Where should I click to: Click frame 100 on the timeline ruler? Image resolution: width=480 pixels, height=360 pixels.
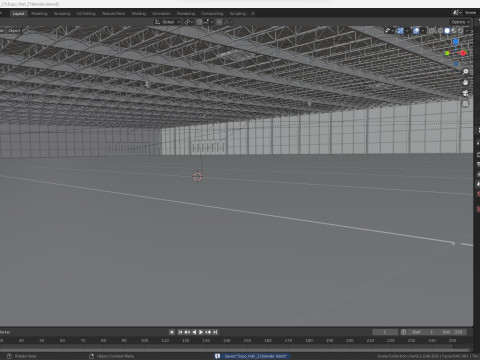144,341
